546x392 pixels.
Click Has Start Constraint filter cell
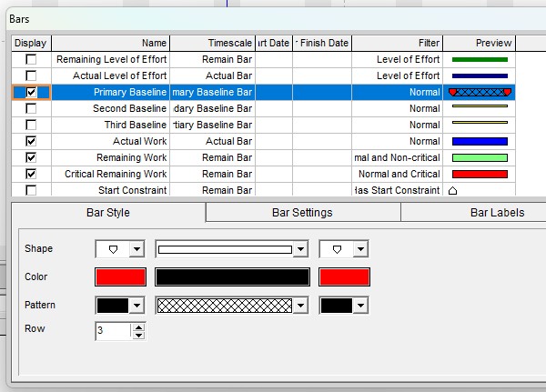[398, 190]
